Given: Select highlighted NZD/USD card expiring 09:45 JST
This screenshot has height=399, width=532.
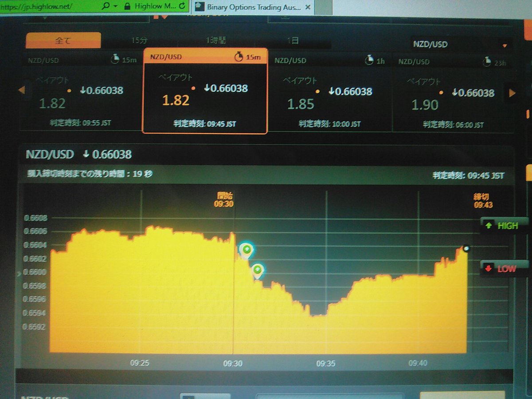Looking at the screenshot, I should (205, 91).
